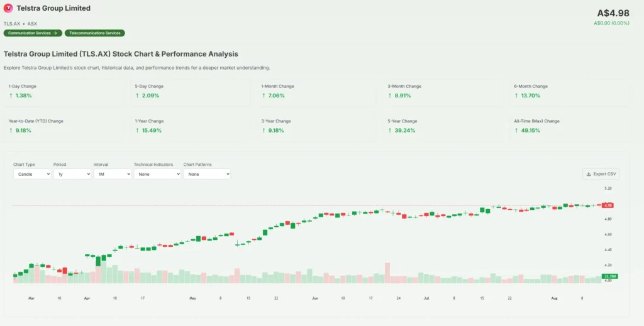Click the green 22.78M volume label
This screenshot has height=326, width=644.
pos(609,276)
